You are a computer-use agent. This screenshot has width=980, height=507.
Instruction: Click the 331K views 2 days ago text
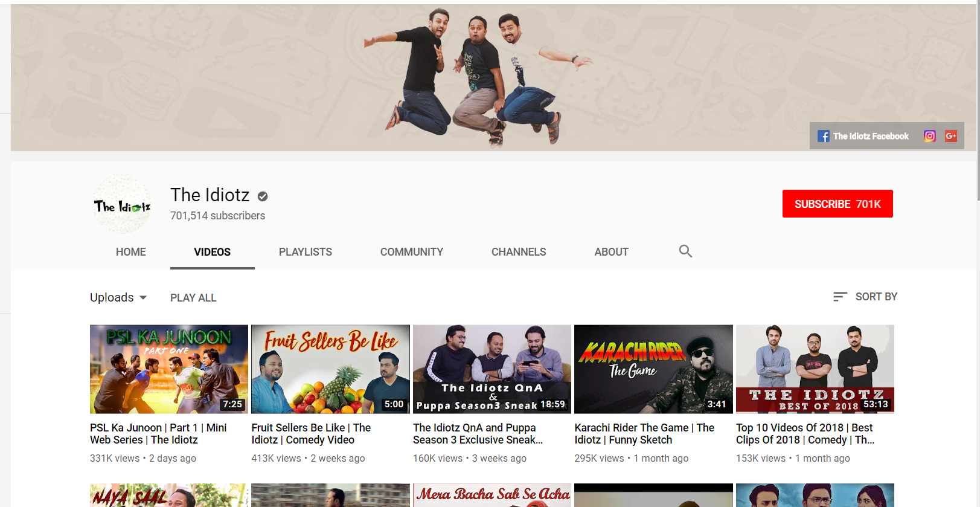(x=143, y=458)
